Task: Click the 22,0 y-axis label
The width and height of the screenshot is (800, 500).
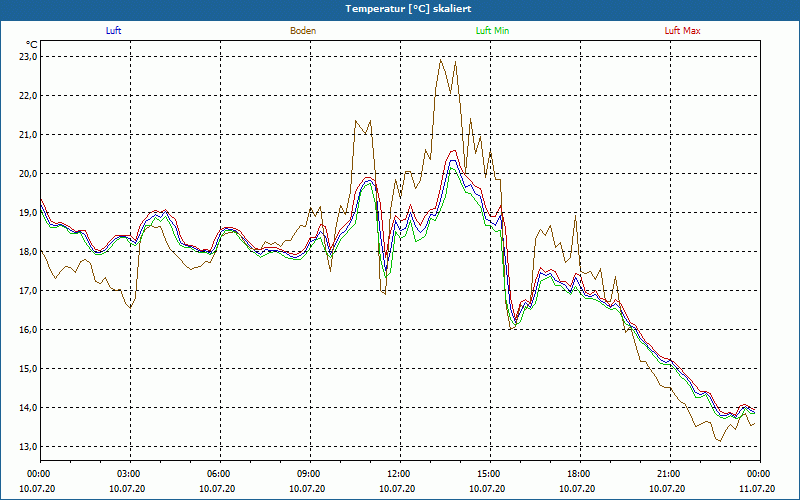Action: tap(29, 95)
